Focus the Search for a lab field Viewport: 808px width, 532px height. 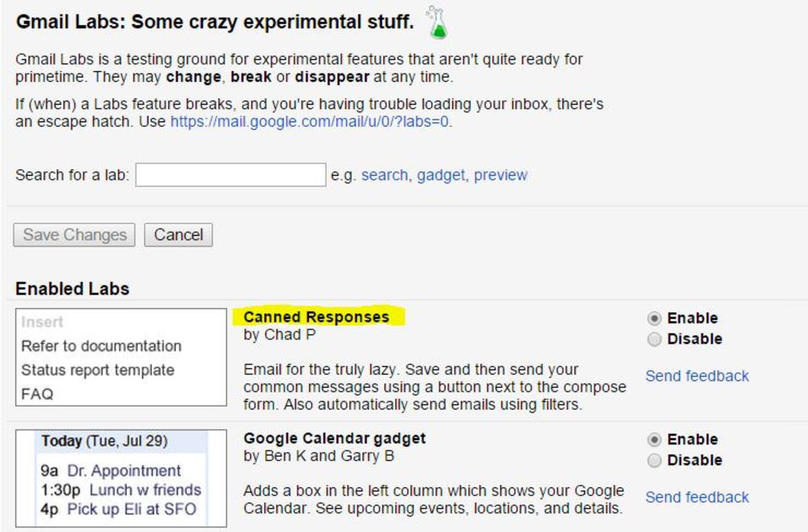click(231, 175)
